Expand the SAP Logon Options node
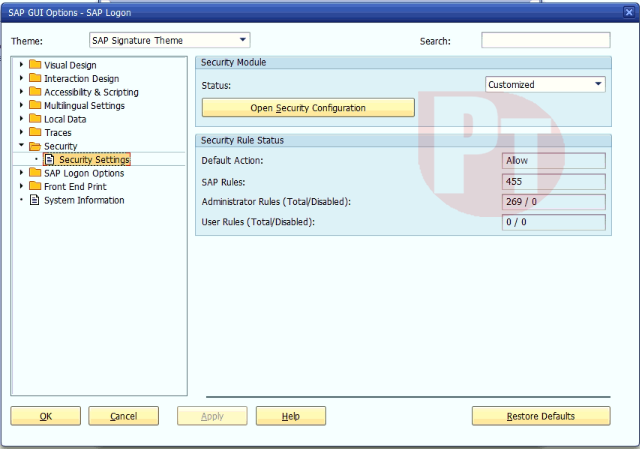 21,173
